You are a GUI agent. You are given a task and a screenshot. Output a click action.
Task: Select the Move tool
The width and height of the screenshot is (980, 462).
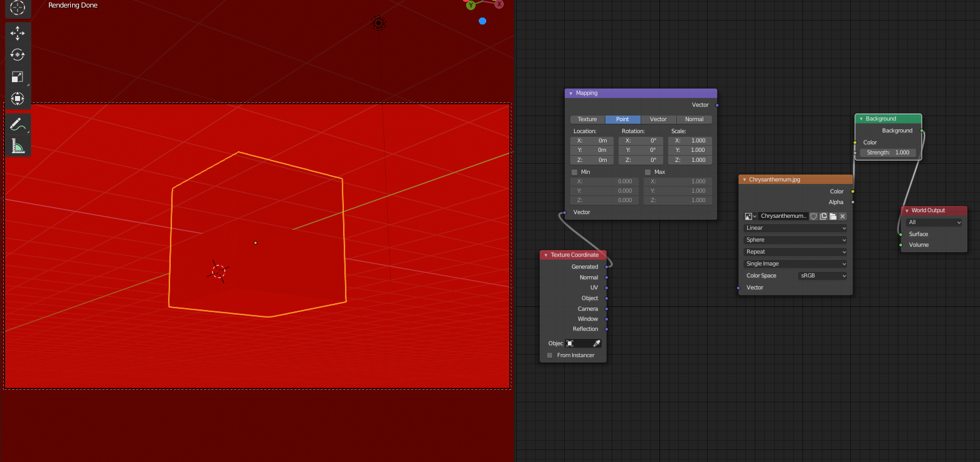[18, 33]
